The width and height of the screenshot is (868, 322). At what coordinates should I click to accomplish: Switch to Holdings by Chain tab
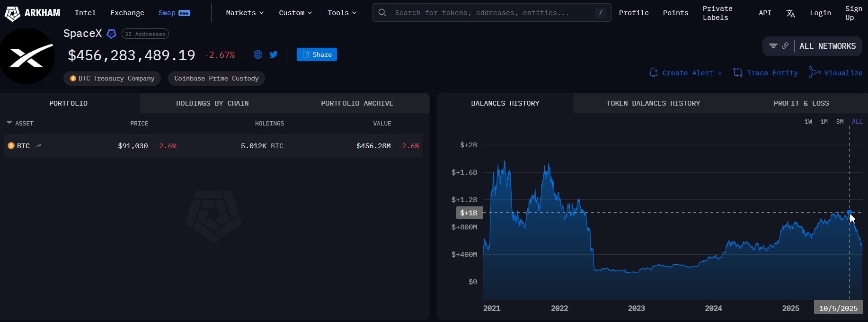click(212, 103)
